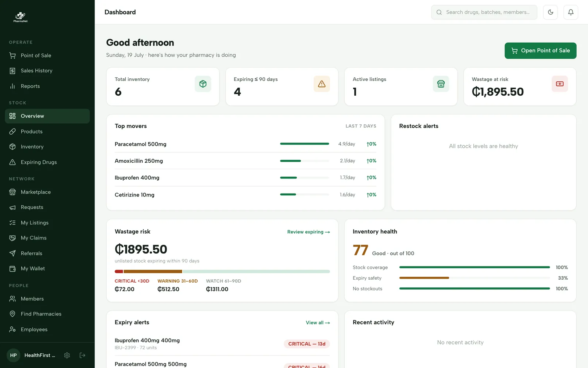The width and height of the screenshot is (588, 368).
Task: Follow the Review expiring link
Action: (x=309, y=232)
